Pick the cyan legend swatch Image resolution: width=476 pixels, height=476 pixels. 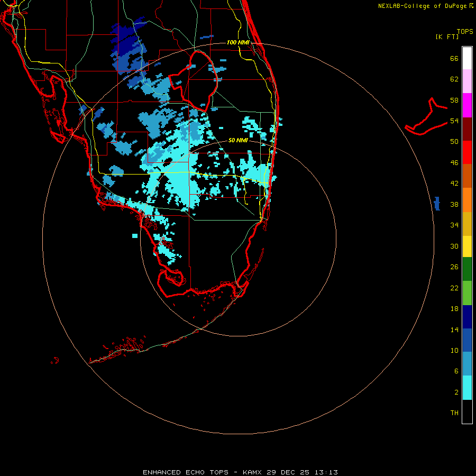click(x=467, y=388)
